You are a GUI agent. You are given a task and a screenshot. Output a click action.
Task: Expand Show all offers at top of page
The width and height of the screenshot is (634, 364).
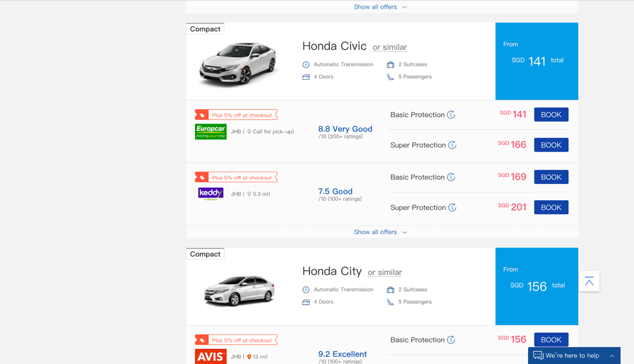380,7
